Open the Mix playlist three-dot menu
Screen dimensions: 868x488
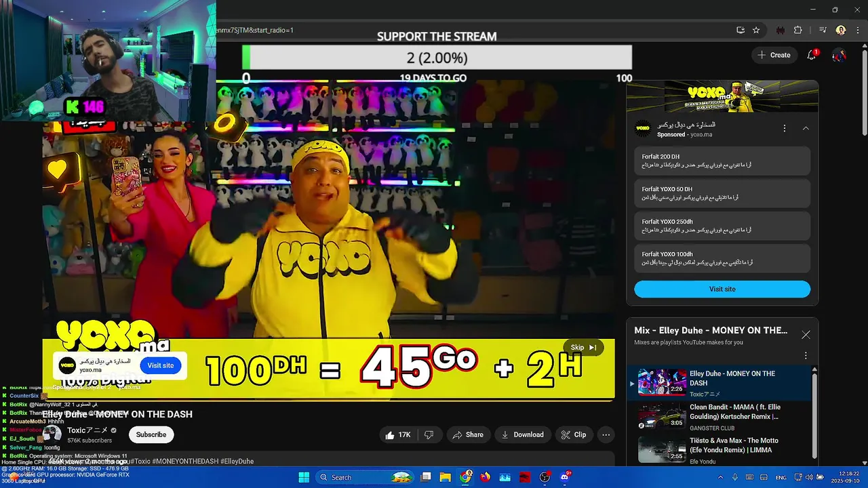(806, 355)
